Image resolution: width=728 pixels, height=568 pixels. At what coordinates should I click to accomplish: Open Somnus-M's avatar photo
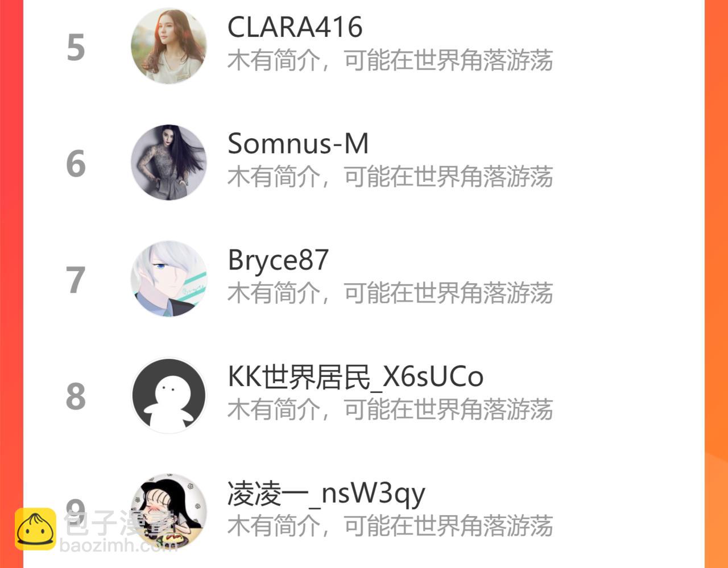pyautogui.click(x=169, y=163)
